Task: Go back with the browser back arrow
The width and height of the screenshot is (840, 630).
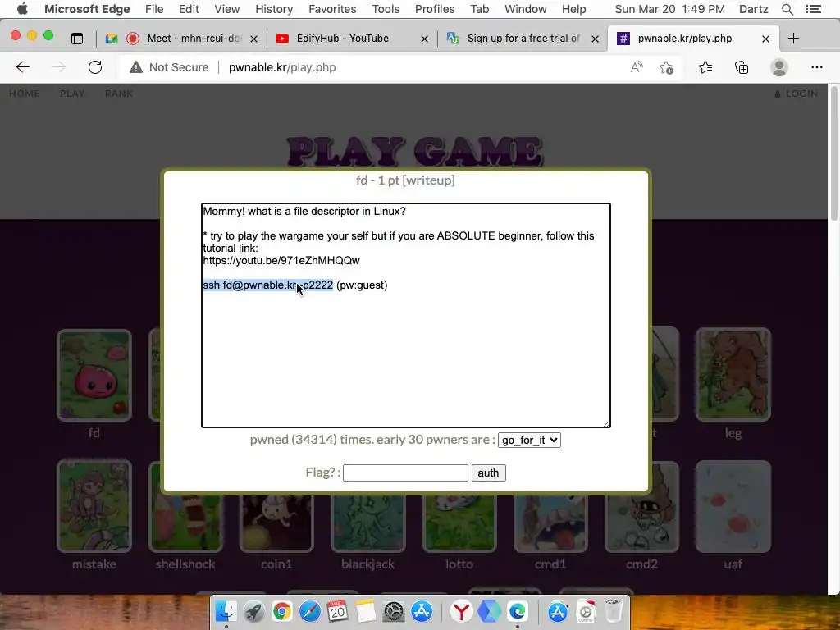Action: (x=23, y=67)
